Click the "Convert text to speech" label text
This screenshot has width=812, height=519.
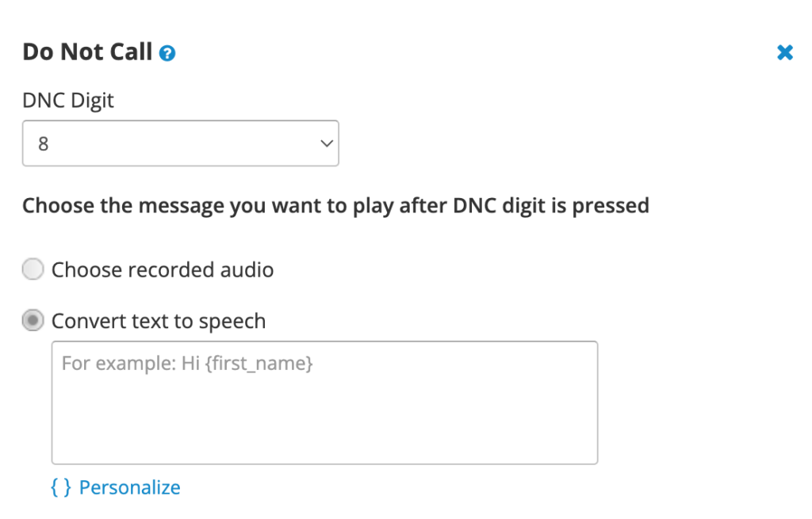pos(159,322)
